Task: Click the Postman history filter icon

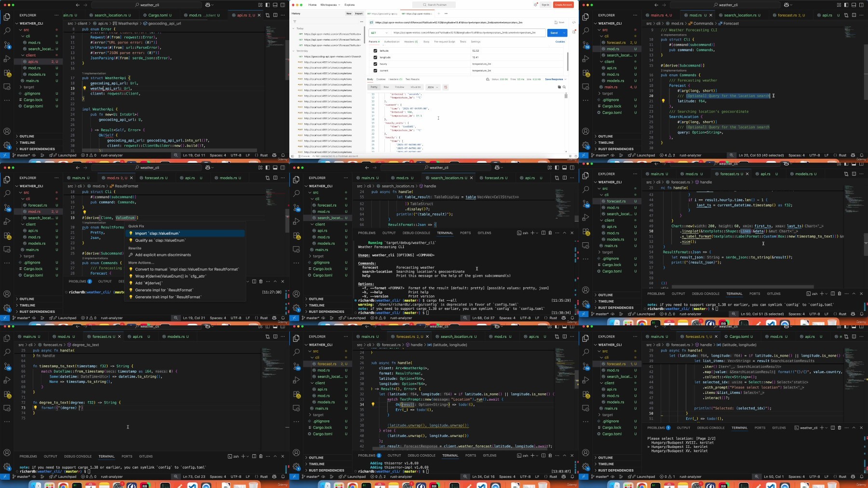Action: (x=295, y=21)
